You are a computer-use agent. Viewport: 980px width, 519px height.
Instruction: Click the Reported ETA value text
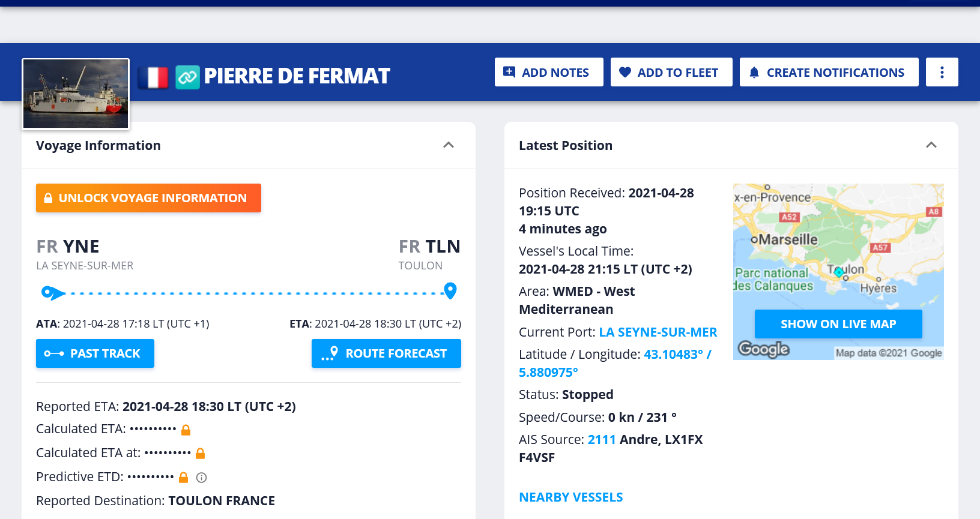click(209, 406)
